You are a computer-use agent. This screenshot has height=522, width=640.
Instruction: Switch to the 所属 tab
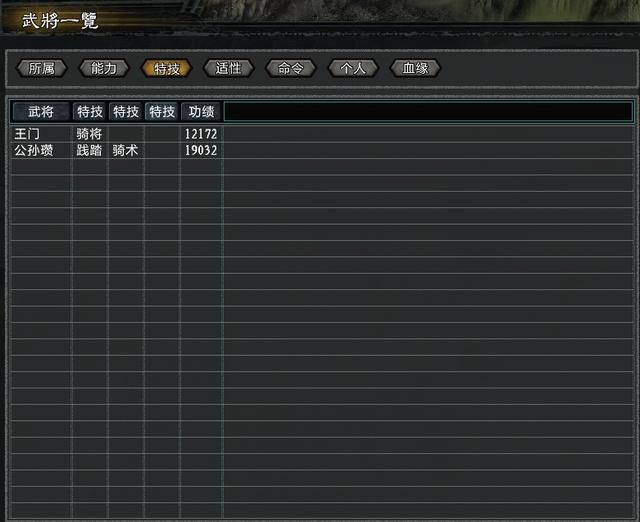click(42, 68)
